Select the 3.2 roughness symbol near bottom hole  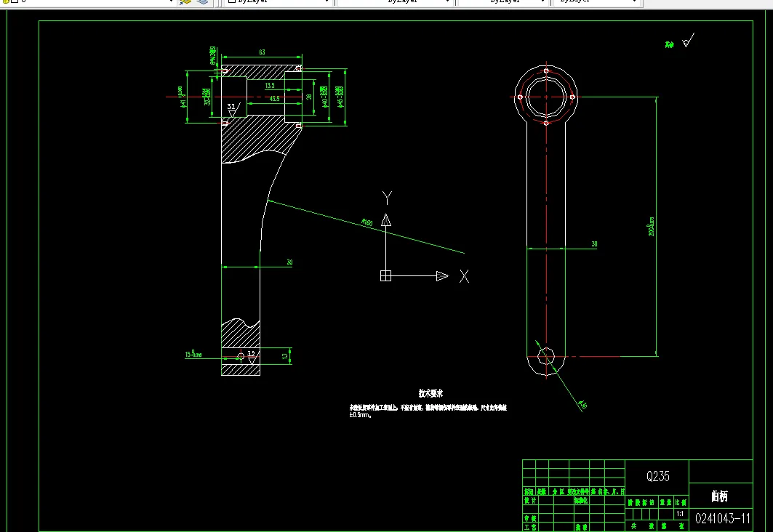(x=252, y=357)
